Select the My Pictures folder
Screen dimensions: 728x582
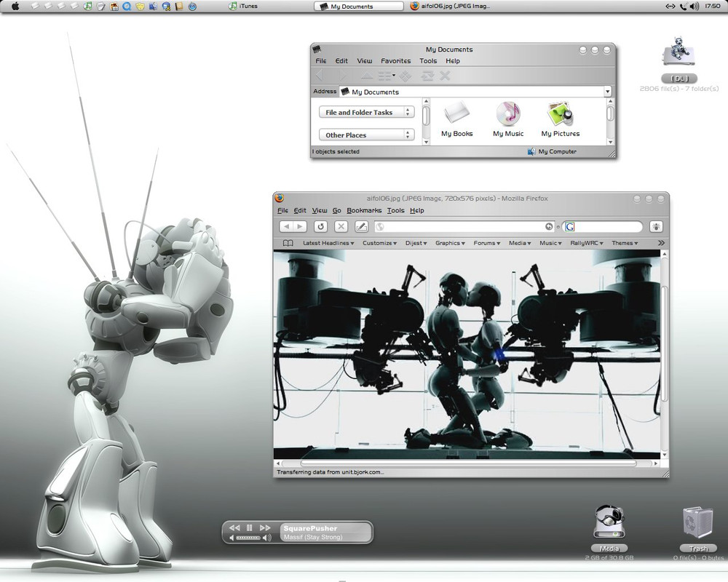point(561,119)
